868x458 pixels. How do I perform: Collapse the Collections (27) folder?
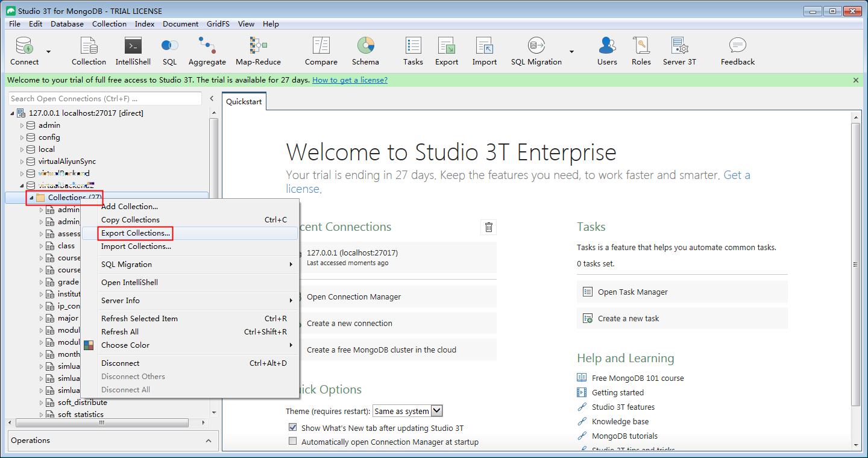click(31, 198)
